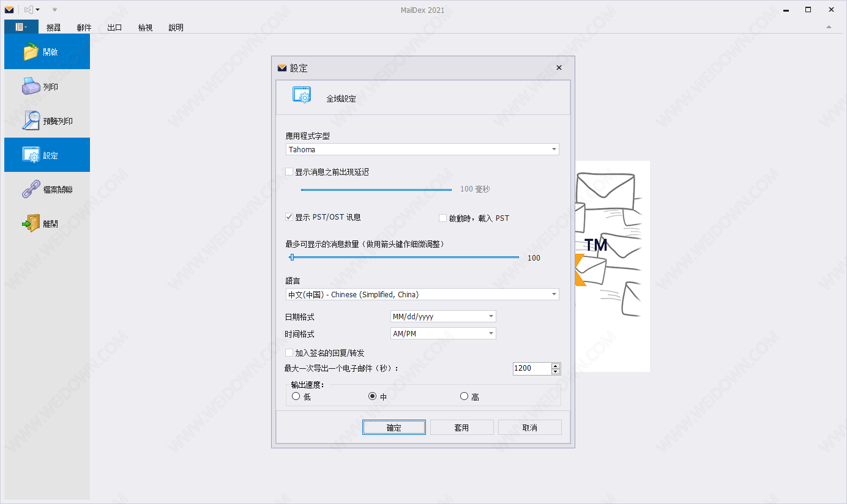
Task: Open the Customize Quick Access Toolbar arrow
Action: point(54,10)
